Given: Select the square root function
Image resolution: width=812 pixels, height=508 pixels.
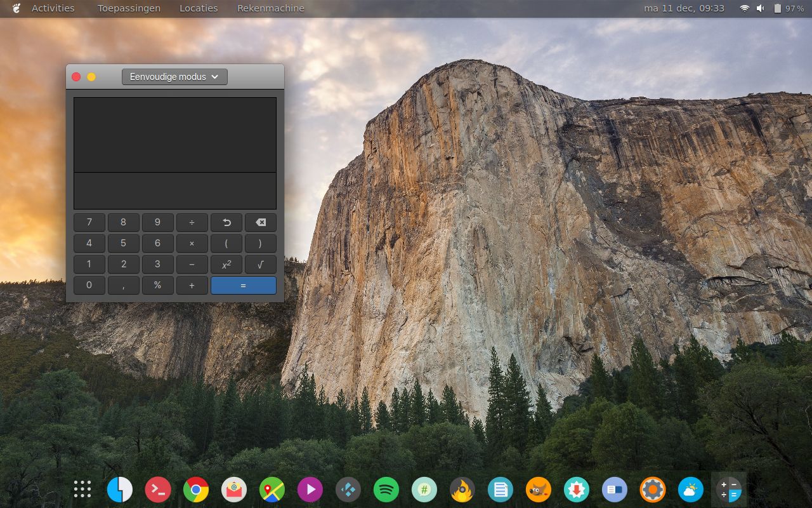Looking at the screenshot, I should [x=260, y=264].
